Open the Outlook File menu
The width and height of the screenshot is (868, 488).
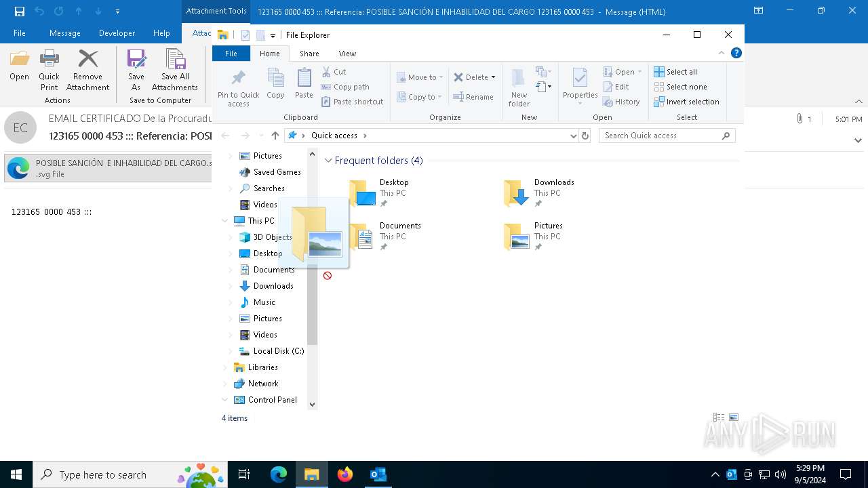20,33
